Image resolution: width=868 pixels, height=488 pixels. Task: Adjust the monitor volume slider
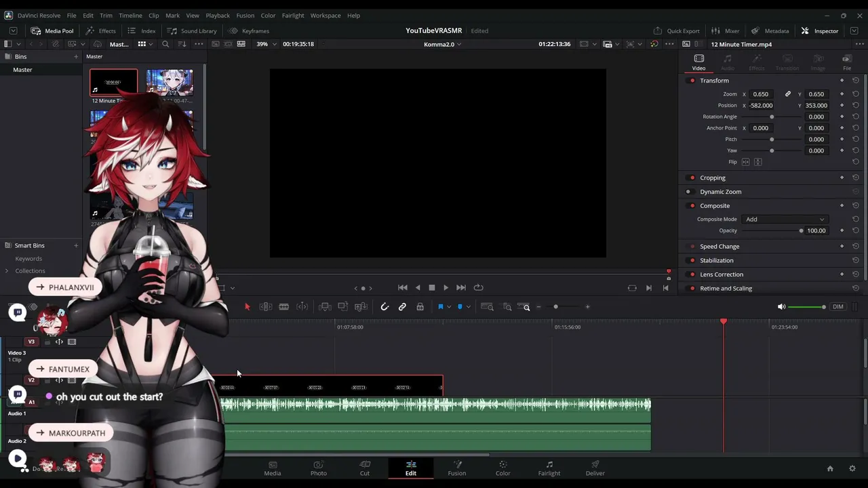click(x=807, y=307)
